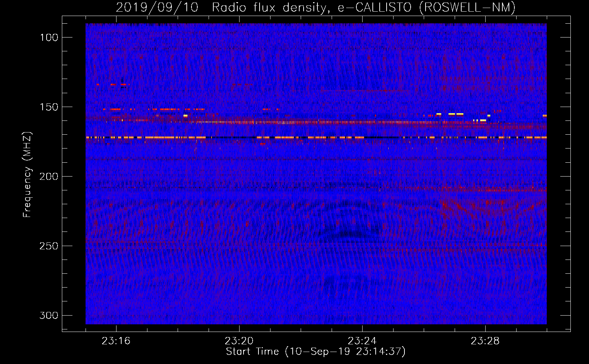589x364 pixels.
Task: Click the time tick label '23:20'
Action: coord(239,341)
